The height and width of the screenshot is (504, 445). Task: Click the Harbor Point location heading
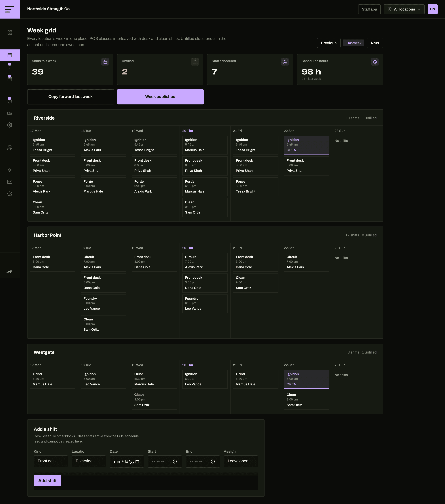pos(48,235)
